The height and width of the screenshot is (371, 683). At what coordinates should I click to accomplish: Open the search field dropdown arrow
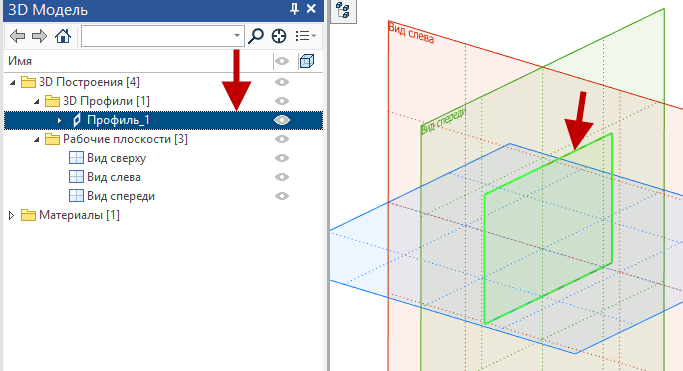pyautogui.click(x=237, y=36)
